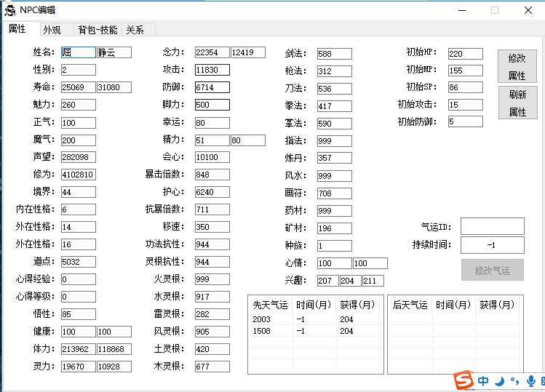Click the 画符 field showing 708
Image resolution: width=545 pixels, height=392 pixels.
pyautogui.click(x=335, y=193)
